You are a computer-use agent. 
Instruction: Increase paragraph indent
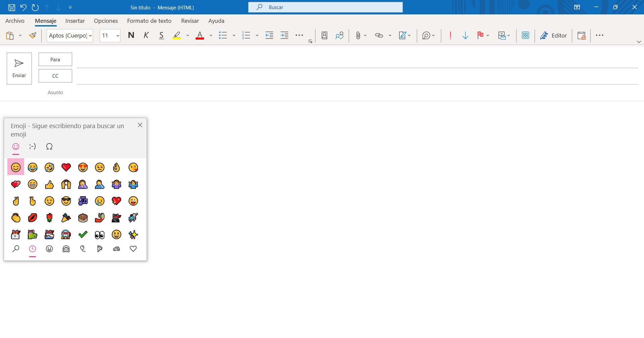pos(284,35)
